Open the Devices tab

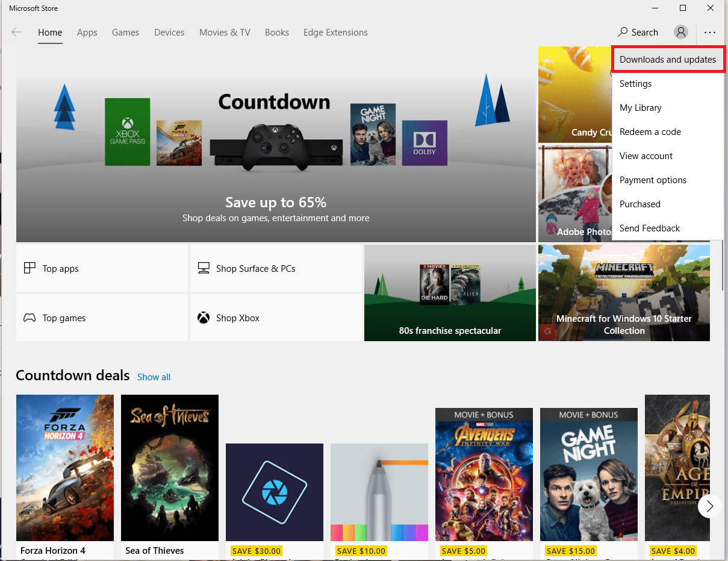[169, 33]
